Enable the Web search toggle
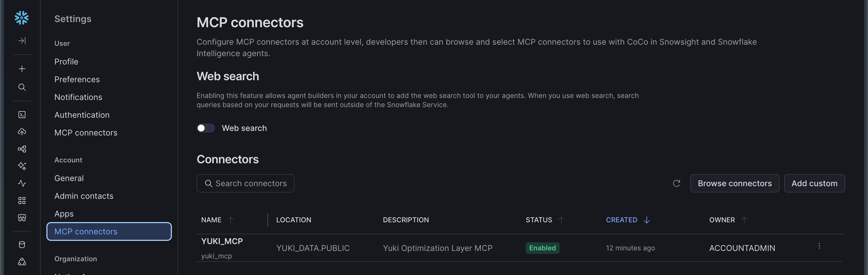This screenshot has height=275, width=868. pos(205,128)
